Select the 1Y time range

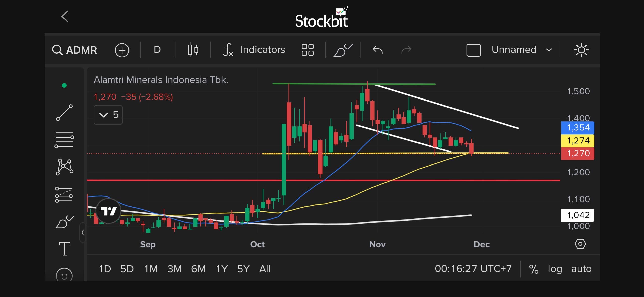[x=222, y=269]
